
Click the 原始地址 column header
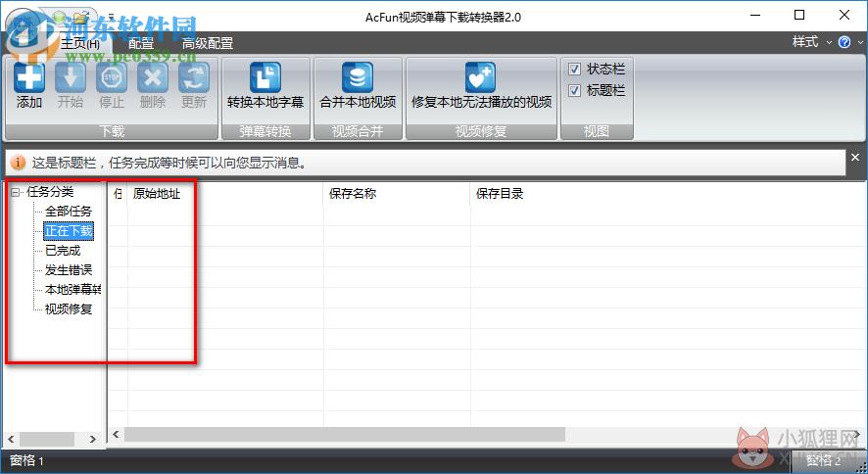point(225,194)
